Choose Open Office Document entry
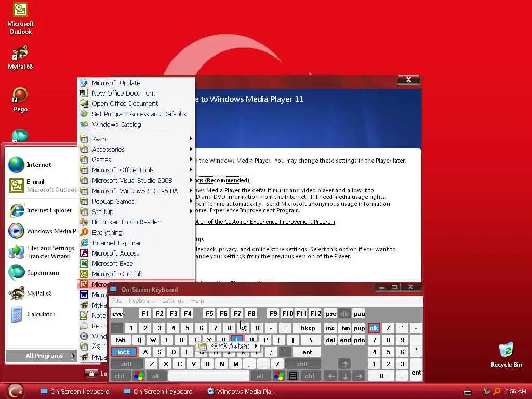Viewport: 532px width, 399px height. click(137, 103)
